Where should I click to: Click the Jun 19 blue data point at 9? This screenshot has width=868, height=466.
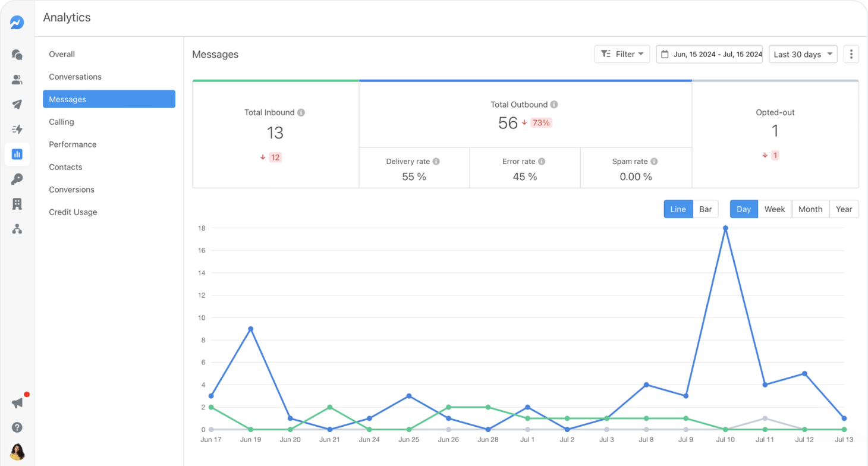click(251, 329)
